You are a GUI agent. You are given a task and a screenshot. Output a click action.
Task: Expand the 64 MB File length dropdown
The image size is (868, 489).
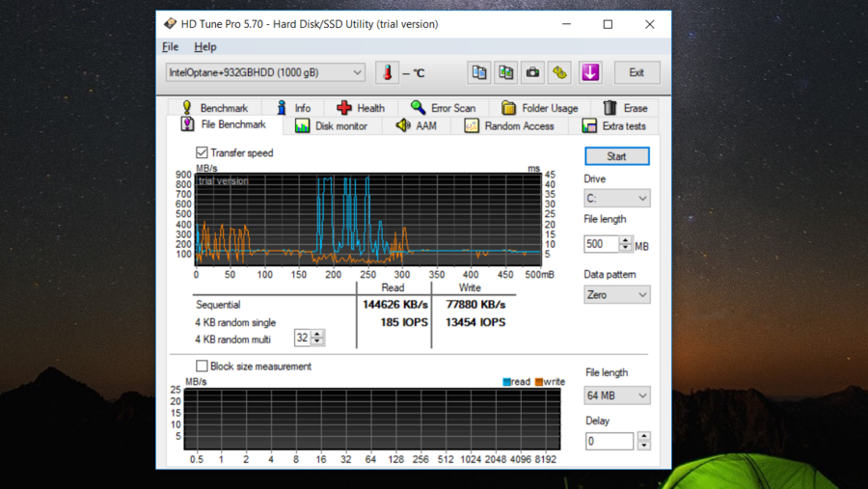(x=616, y=395)
